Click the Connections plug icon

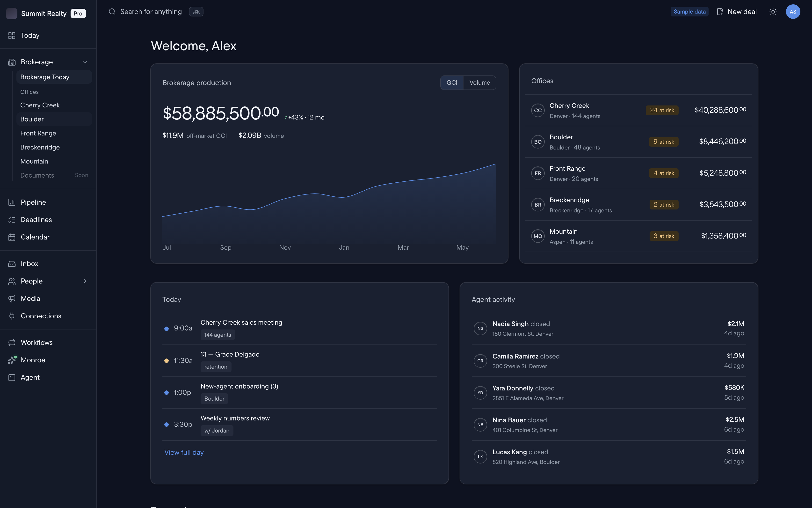12,316
